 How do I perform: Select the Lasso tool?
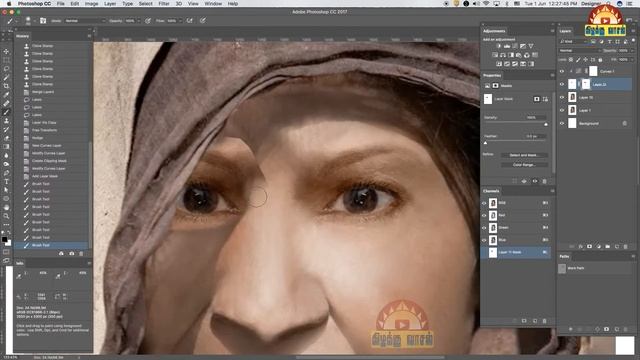click(6, 69)
